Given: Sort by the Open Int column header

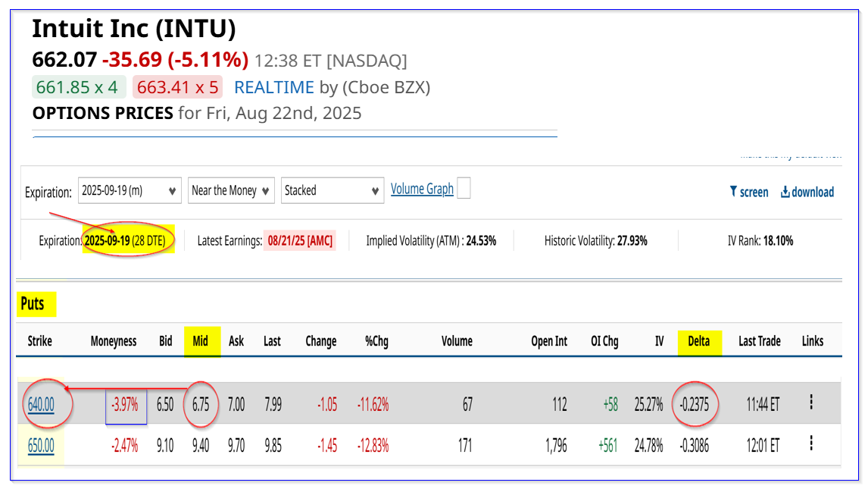Looking at the screenshot, I should (x=549, y=341).
